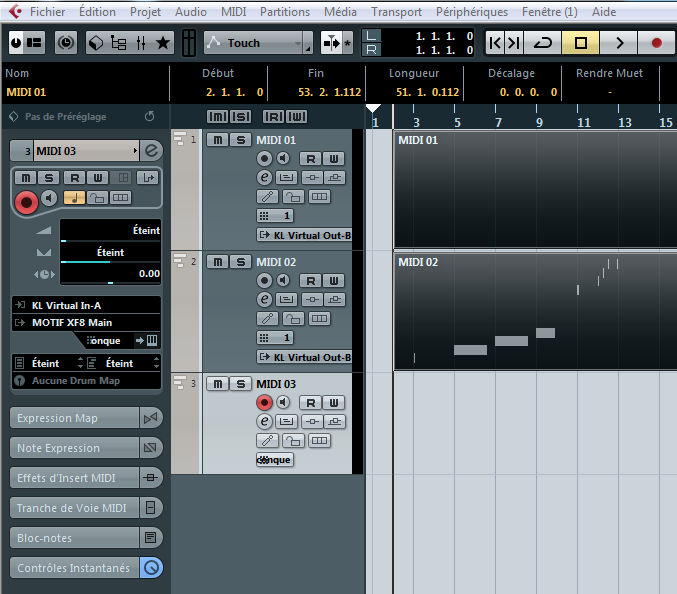Open KL Virtual Out-B output dropdown on MIDI 01
This screenshot has width=677, height=594.
304,235
